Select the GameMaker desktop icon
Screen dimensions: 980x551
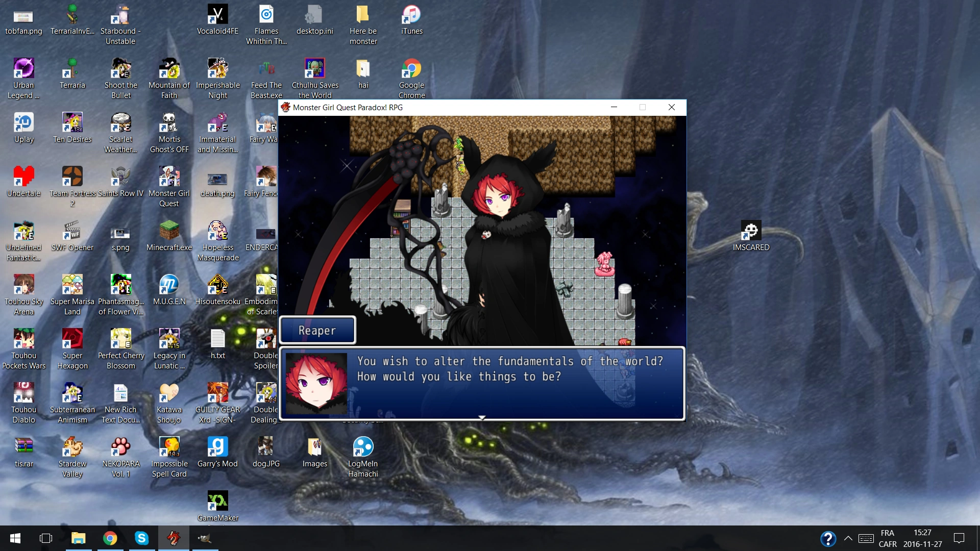217,501
